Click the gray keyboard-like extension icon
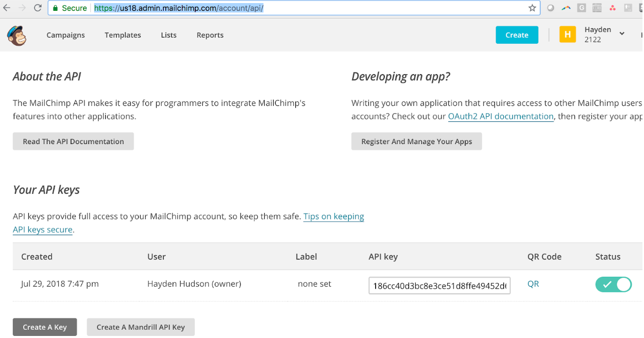Screen dimensions: 644x338 [597, 8]
